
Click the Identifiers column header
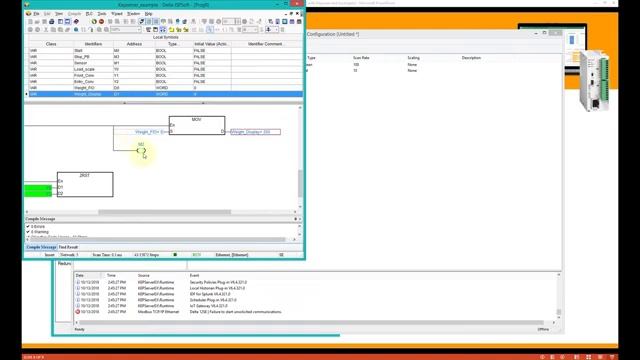pyautogui.click(x=93, y=44)
